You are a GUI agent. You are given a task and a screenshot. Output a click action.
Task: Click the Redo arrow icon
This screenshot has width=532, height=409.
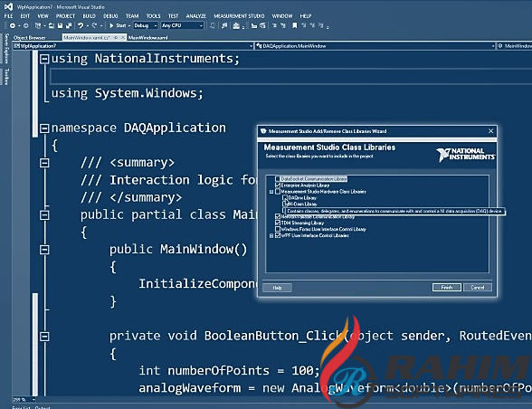94,25
